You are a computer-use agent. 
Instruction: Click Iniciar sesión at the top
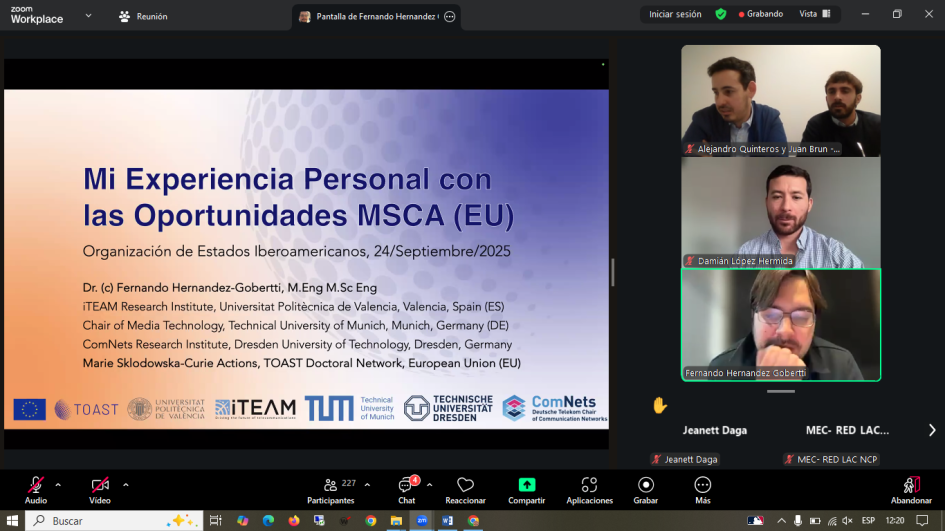pyautogui.click(x=675, y=14)
